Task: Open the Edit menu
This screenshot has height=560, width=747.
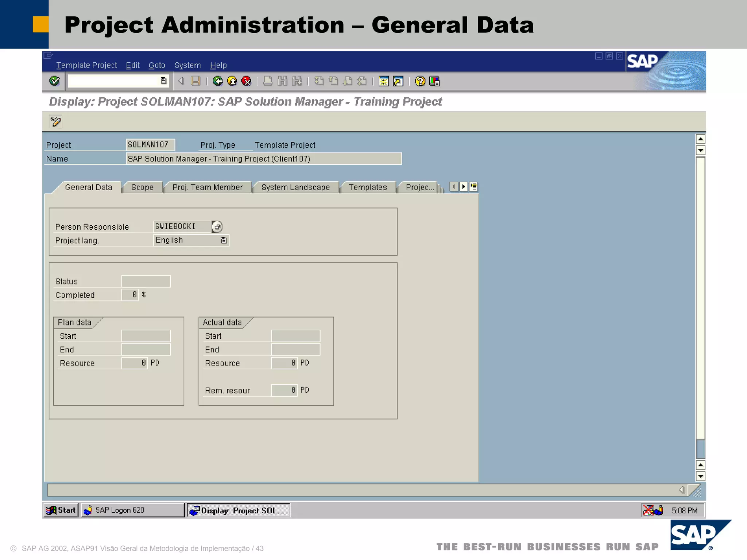Action: [133, 65]
